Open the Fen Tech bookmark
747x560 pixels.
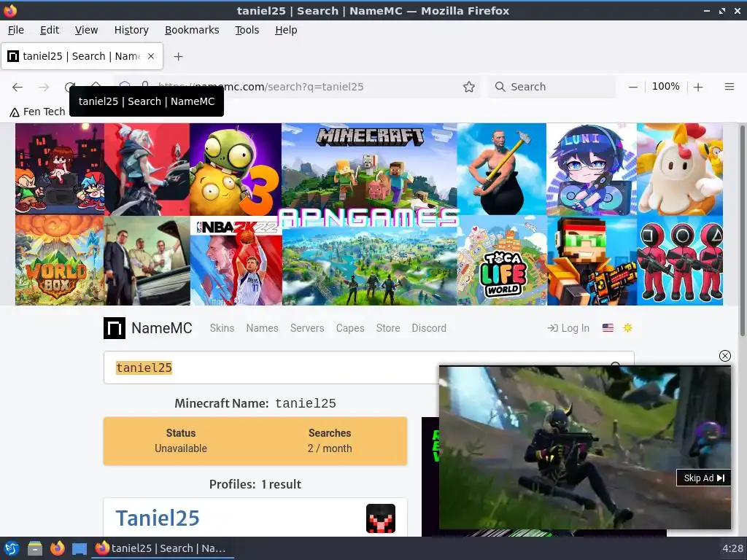pyautogui.click(x=38, y=112)
